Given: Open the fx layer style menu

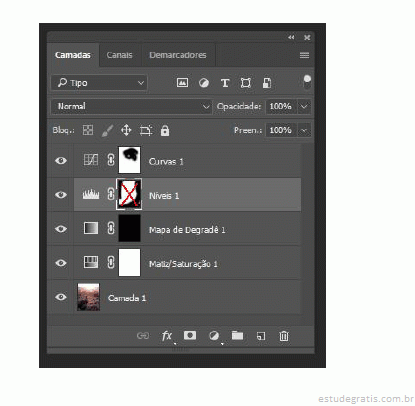Looking at the screenshot, I should coord(167,335).
